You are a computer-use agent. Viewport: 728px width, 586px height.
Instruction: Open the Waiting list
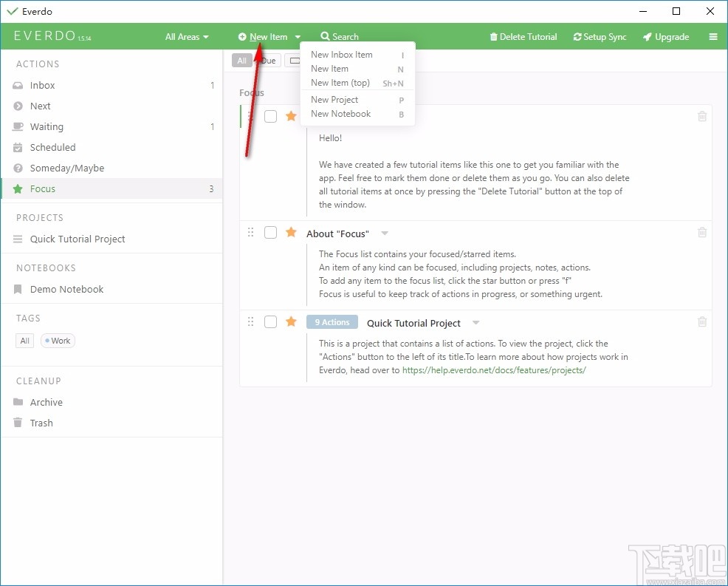pyautogui.click(x=111, y=126)
